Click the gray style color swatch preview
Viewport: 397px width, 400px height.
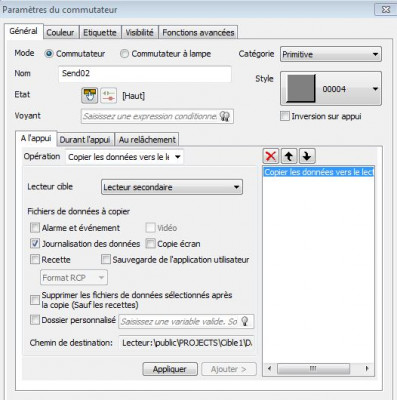[x=301, y=88]
